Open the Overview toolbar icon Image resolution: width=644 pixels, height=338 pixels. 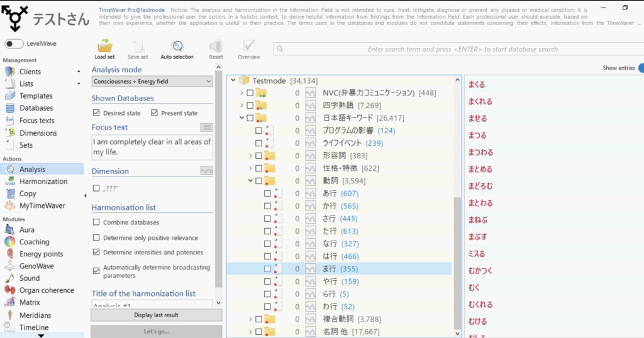(249, 45)
